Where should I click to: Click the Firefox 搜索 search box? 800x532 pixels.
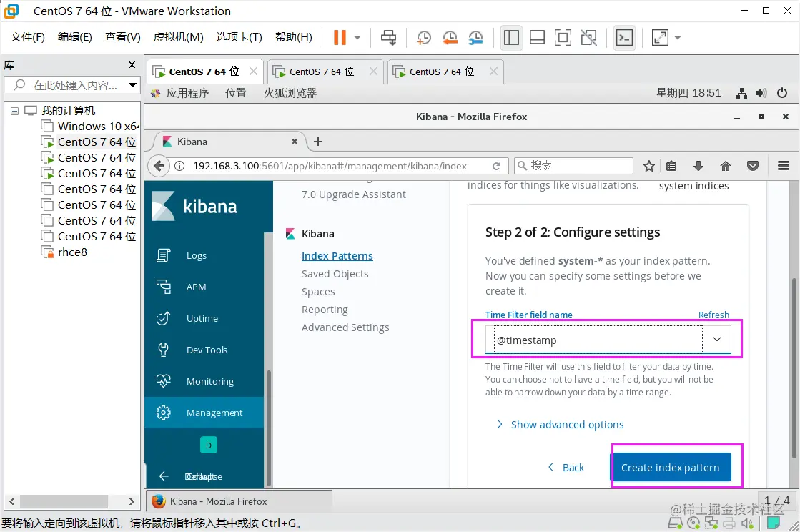[x=573, y=166]
